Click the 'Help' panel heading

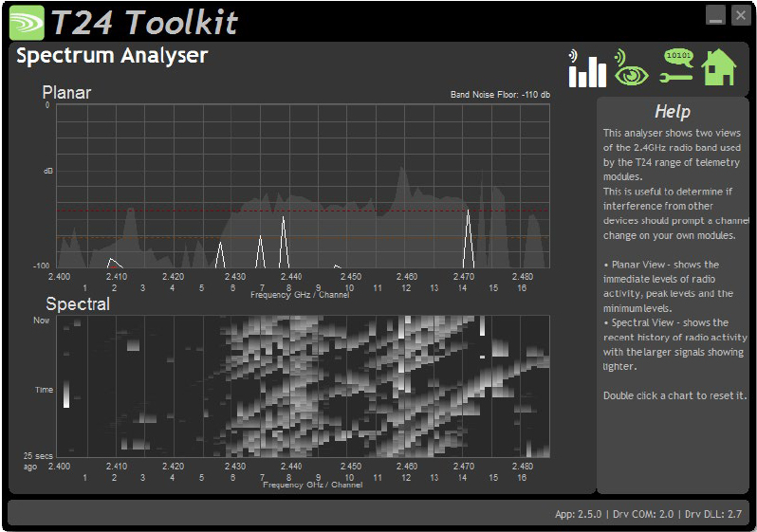coord(673,112)
